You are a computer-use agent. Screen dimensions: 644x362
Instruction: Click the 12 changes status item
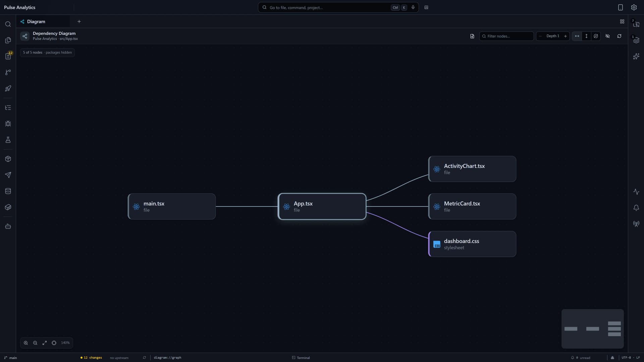[91, 358]
